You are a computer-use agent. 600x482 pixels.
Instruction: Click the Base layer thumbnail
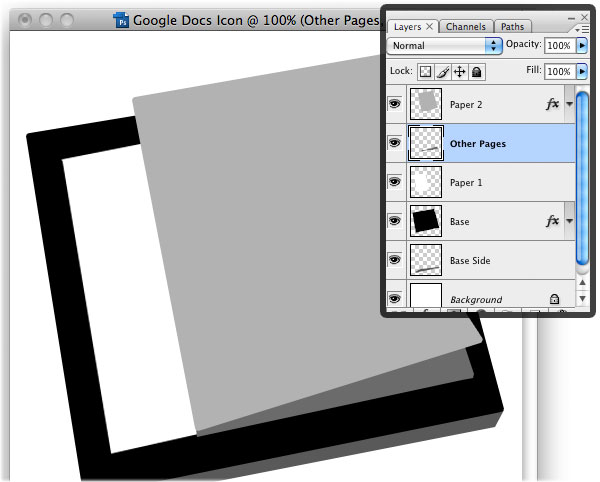[426, 221]
